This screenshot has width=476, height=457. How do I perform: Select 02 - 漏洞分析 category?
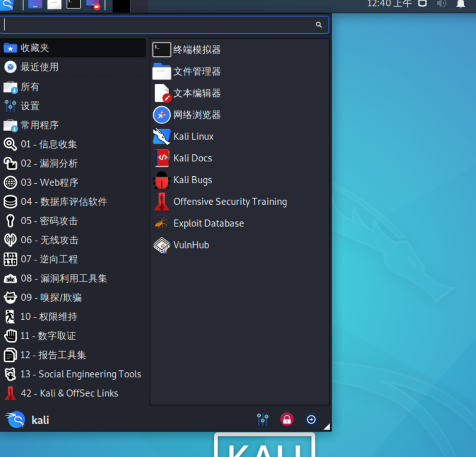(x=73, y=163)
